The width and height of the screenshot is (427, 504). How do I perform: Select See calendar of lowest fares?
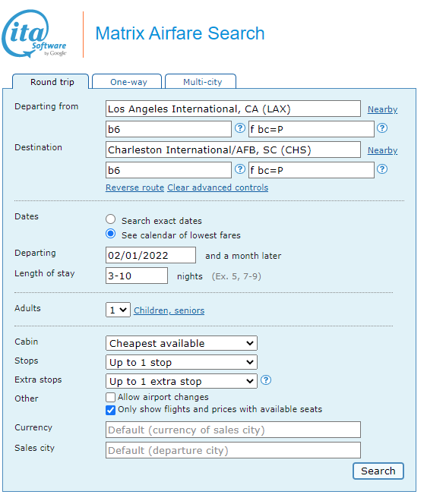coord(111,234)
